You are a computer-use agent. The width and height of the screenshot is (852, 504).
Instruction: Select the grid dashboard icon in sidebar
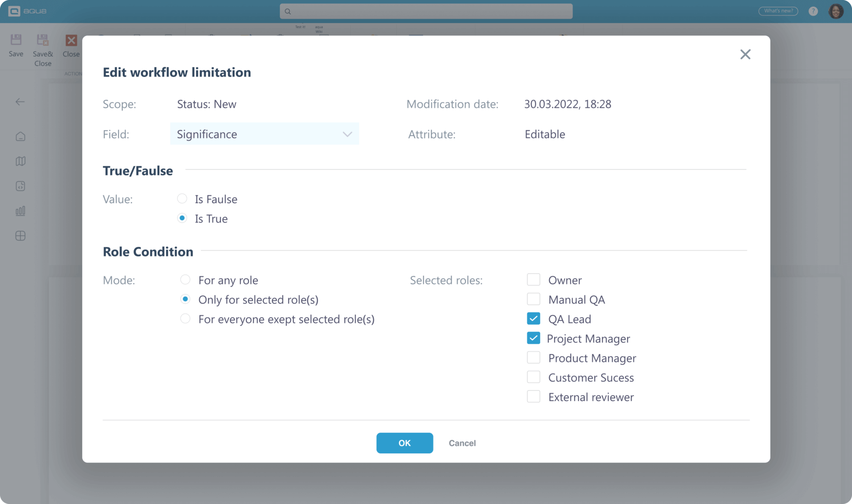(x=20, y=236)
